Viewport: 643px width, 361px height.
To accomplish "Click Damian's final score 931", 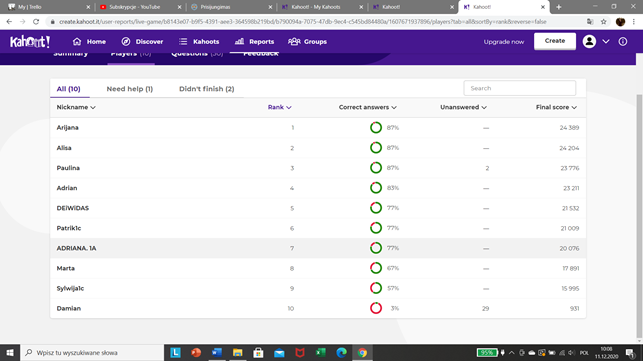I will 574,308.
